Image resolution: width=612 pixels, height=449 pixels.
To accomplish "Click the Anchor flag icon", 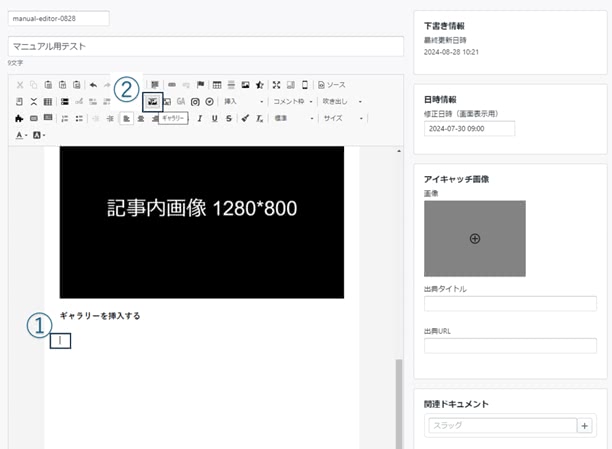I will point(201,85).
